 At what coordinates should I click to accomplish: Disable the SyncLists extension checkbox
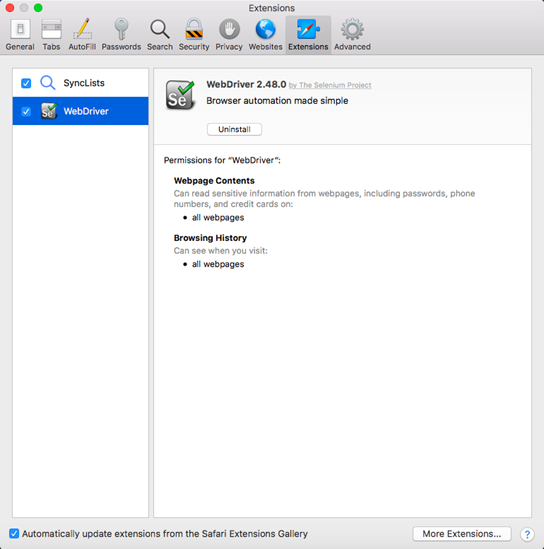coord(26,83)
